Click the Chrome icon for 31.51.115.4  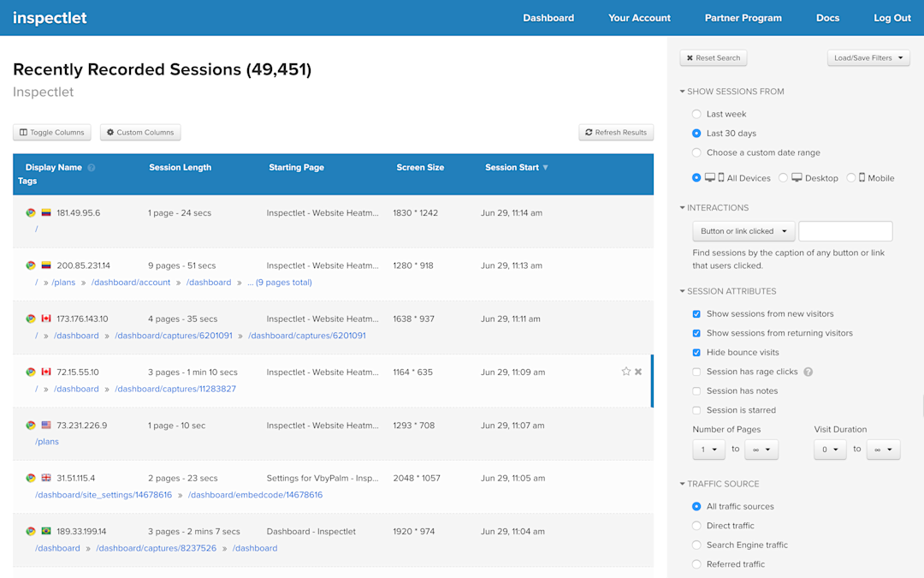[x=31, y=479]
